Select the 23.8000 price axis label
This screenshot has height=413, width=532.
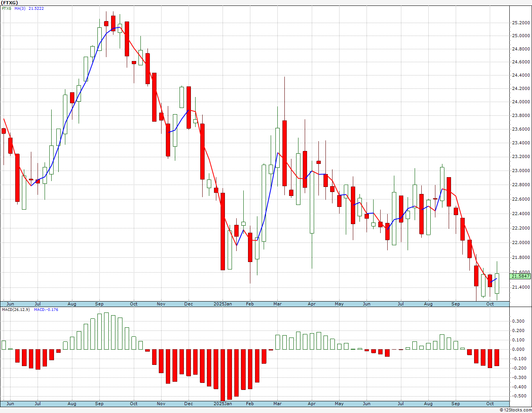(521, 116)
